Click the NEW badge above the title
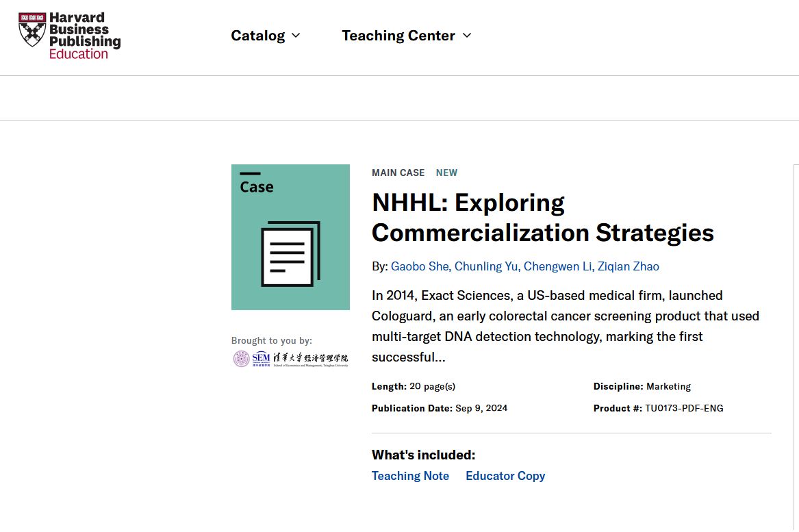The width and height of the screenshot is (799, 532). point(446,173)
